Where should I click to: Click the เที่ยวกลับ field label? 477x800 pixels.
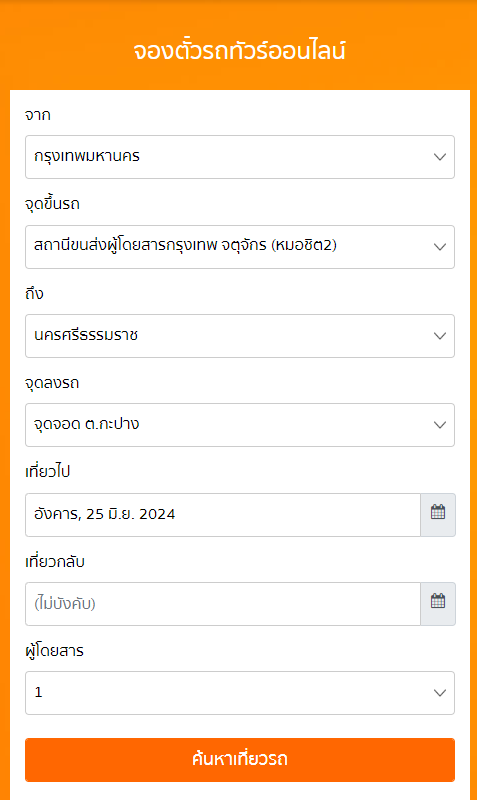point(55,562)
